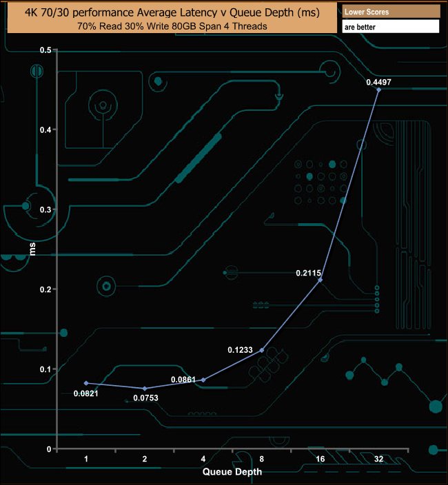Select the data point marker at 0.2115

320,280
